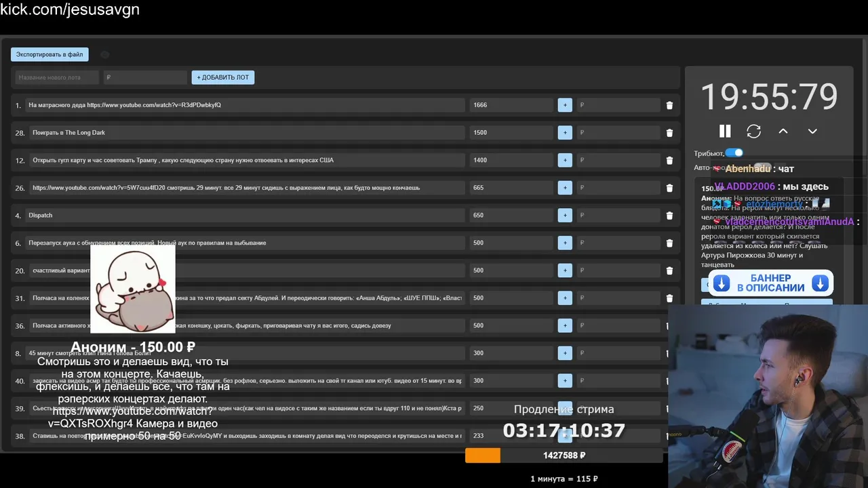Click the 'БАННЕР В ОПИСАНИИ' banner
Viewport: 868px width, 488px height.
[x=771, y=283]
